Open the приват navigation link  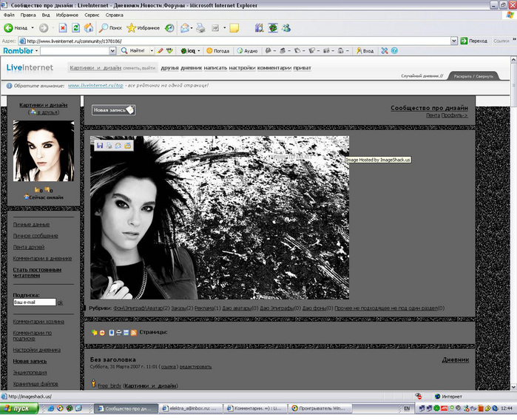(x=302, y=68)
